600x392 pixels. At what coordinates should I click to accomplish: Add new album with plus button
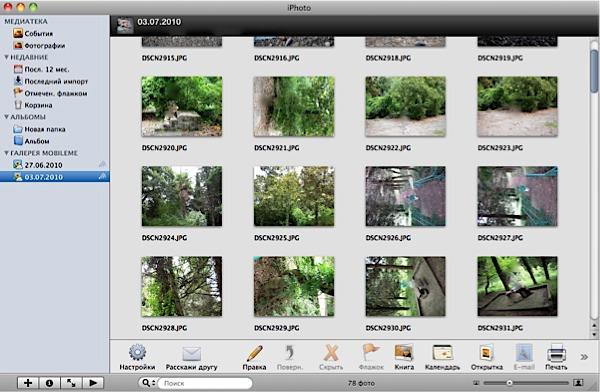click(x=28, y=383)
